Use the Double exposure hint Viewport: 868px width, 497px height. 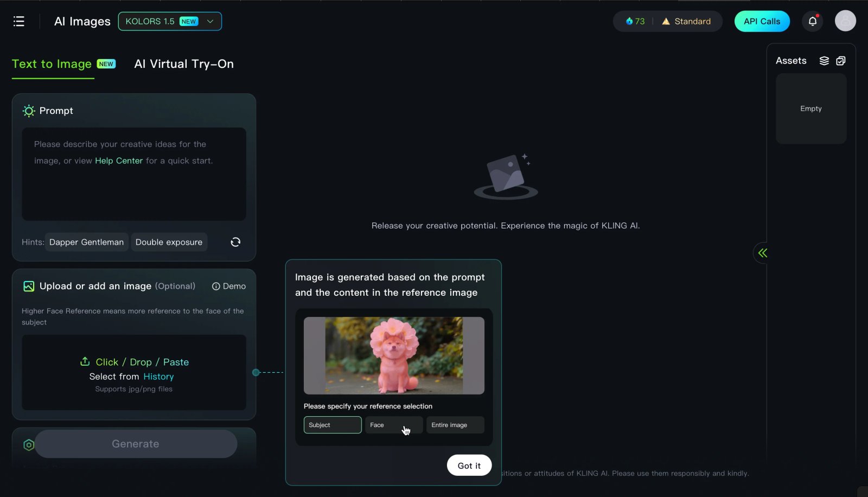pyautogui.click(x=169, y=242)
